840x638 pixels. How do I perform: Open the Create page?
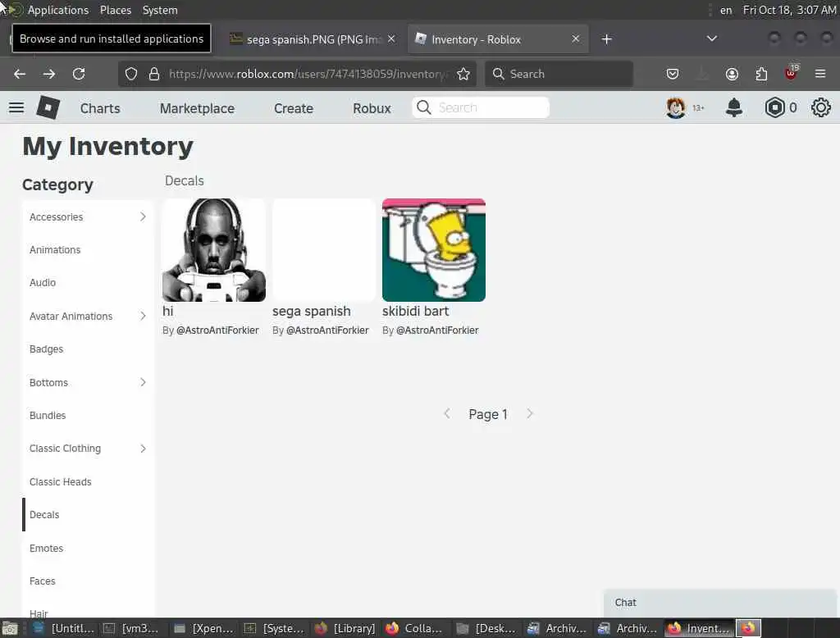294,108
